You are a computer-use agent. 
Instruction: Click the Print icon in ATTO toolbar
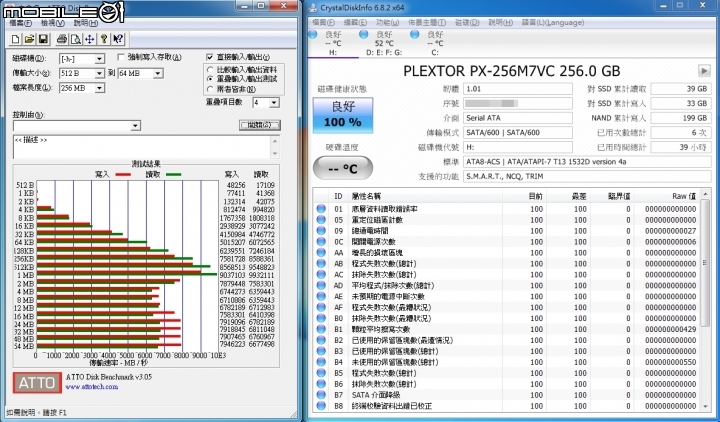click(62, 39)
